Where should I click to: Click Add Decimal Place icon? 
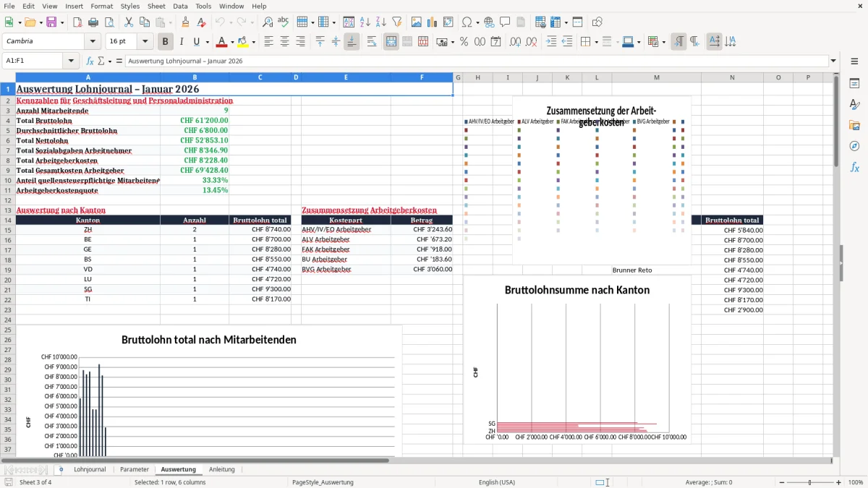(514, 42)
